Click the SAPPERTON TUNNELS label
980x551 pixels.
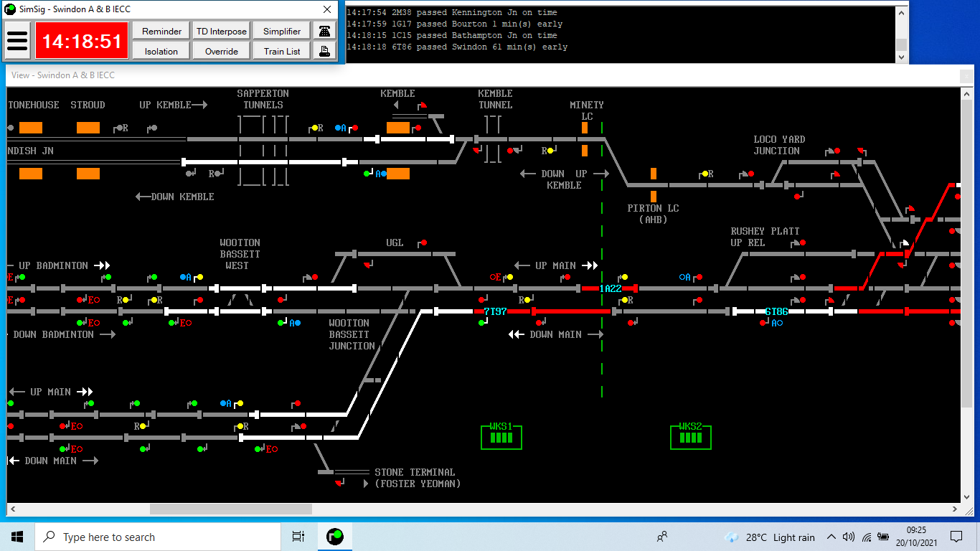(263, 99)
